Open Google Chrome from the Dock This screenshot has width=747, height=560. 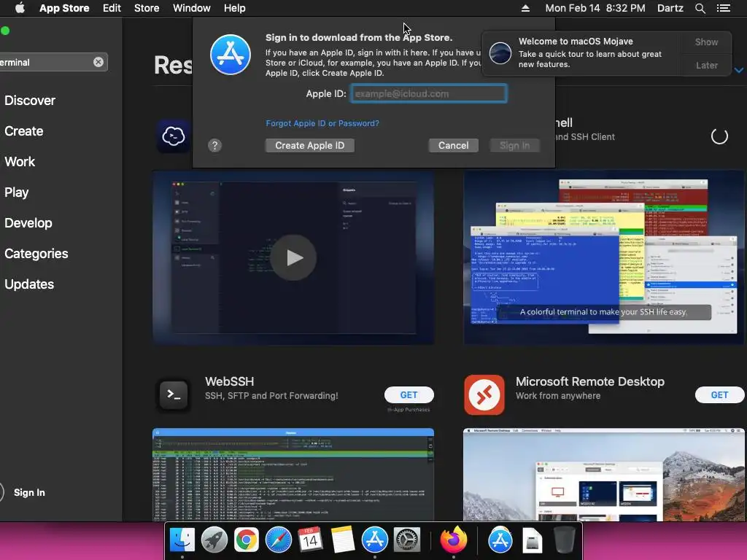click(247, 540)
